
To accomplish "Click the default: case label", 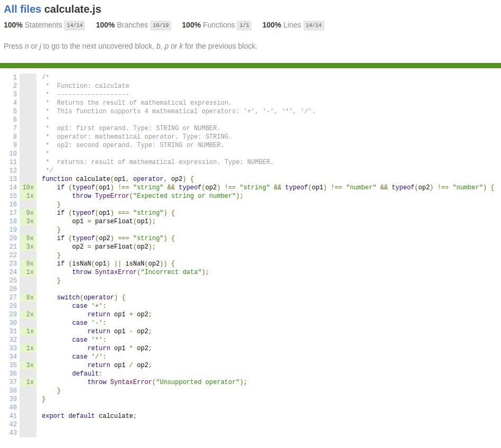I will (x=87, y=373).
